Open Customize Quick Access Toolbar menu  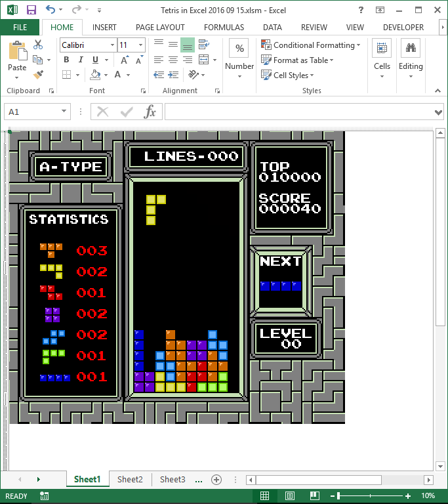point(99,10)
